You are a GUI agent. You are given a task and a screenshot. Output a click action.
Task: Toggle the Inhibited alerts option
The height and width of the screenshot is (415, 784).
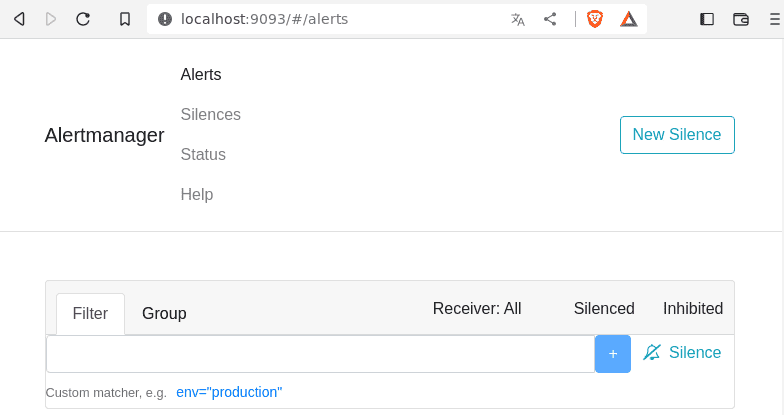692,308
